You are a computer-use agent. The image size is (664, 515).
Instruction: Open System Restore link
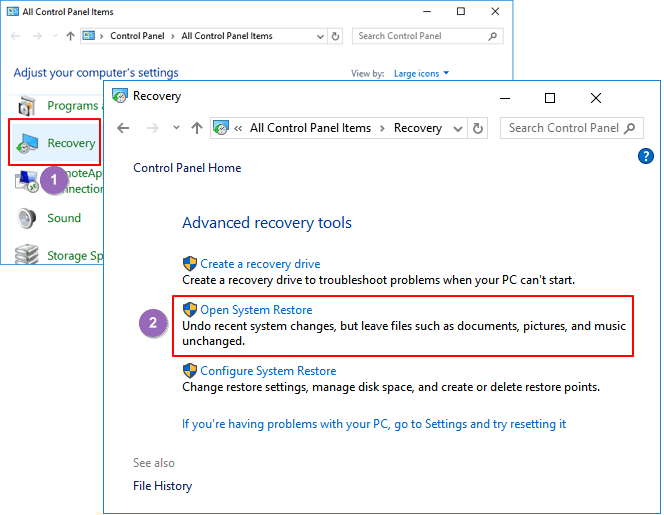(x=256, y=310)
